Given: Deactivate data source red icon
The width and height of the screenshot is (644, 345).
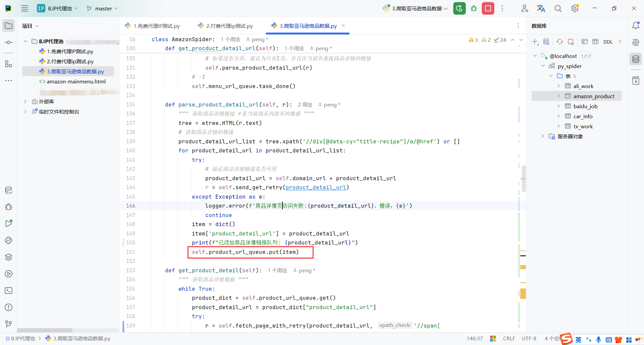Looking at the screenshot, I should tap(571, 42).
